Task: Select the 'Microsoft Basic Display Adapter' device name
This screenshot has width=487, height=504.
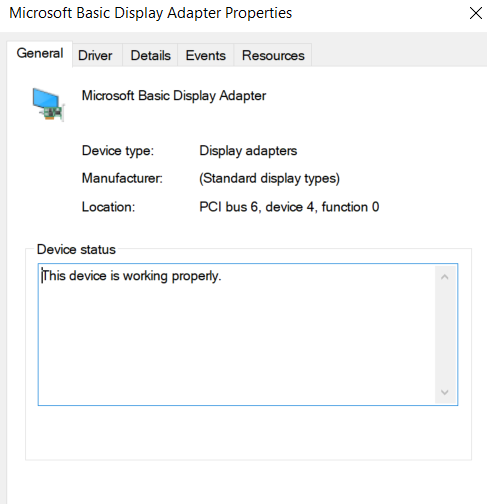Action: click(x=174, y=96)
